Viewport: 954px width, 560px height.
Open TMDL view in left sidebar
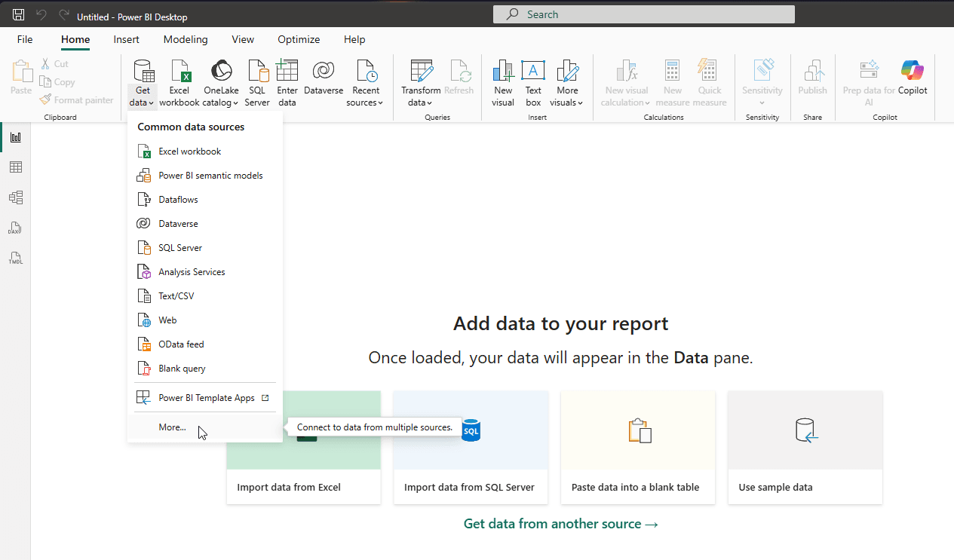pyautogui.click(x=15, y=258)
